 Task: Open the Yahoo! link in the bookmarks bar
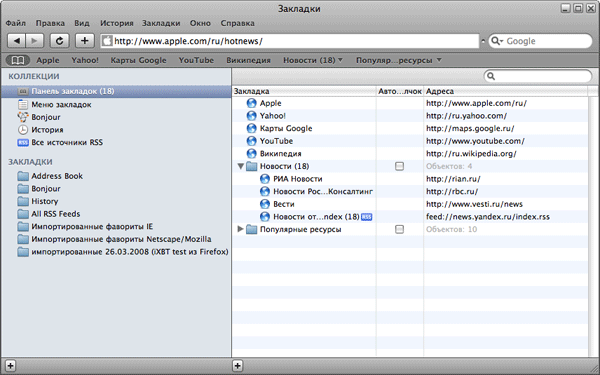[85, 60]
